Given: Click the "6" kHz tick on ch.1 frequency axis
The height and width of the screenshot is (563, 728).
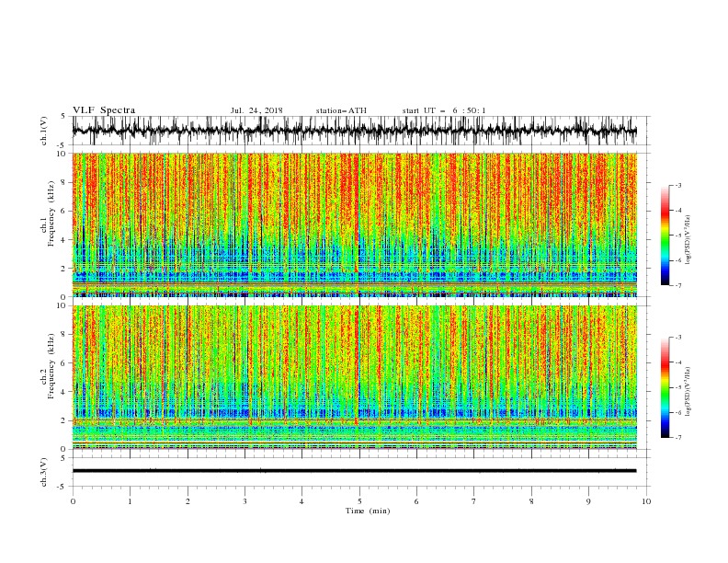Looking at the screenshot, I should [64, 212].
